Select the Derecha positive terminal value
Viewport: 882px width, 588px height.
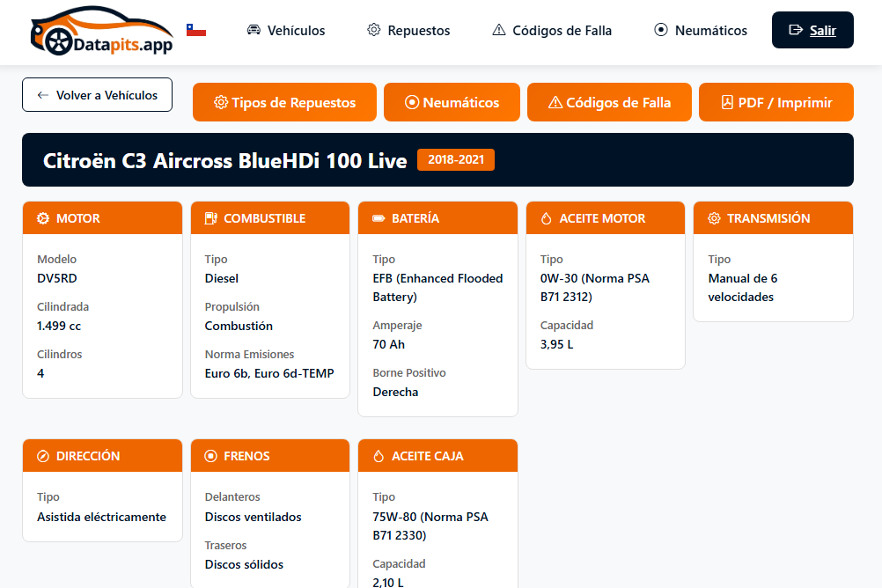[x=395, y=393]
